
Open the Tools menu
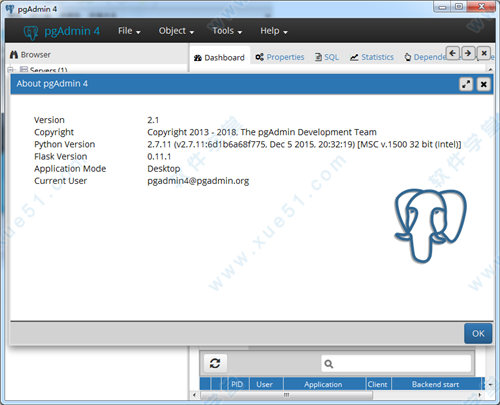(x=227, y=31)
